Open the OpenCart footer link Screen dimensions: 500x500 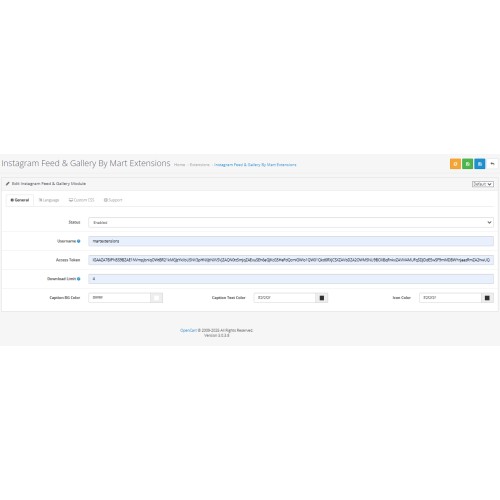(188, 330)
